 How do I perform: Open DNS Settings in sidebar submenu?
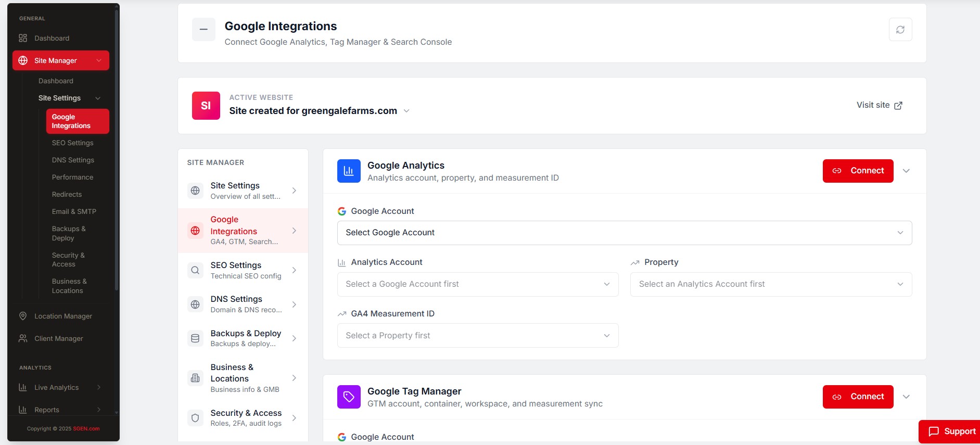[x=73, y=160]
